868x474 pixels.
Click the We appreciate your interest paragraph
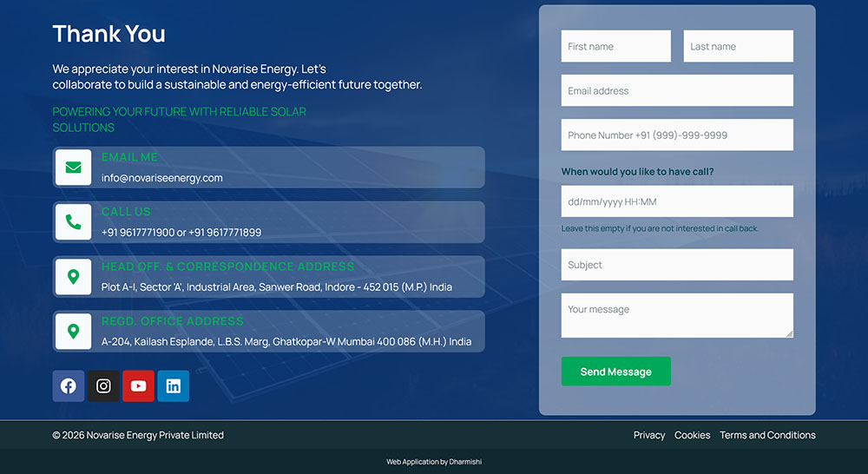(x=238, y=77)
